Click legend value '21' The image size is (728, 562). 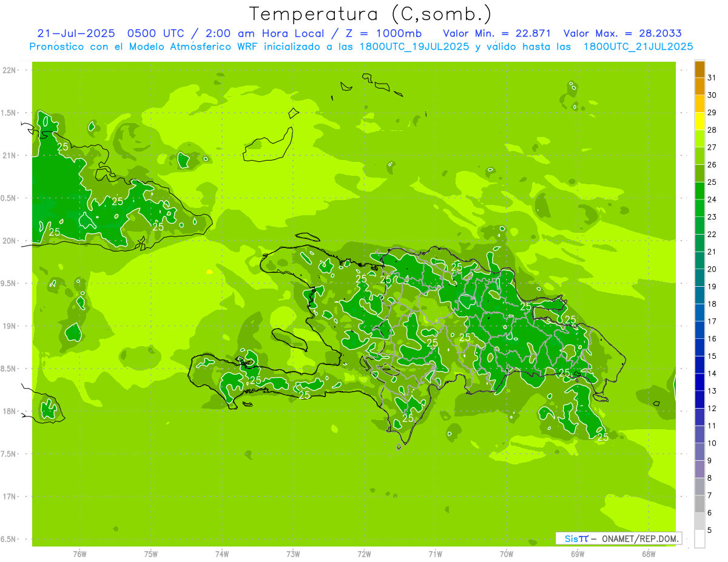click(x=712, y=252)
